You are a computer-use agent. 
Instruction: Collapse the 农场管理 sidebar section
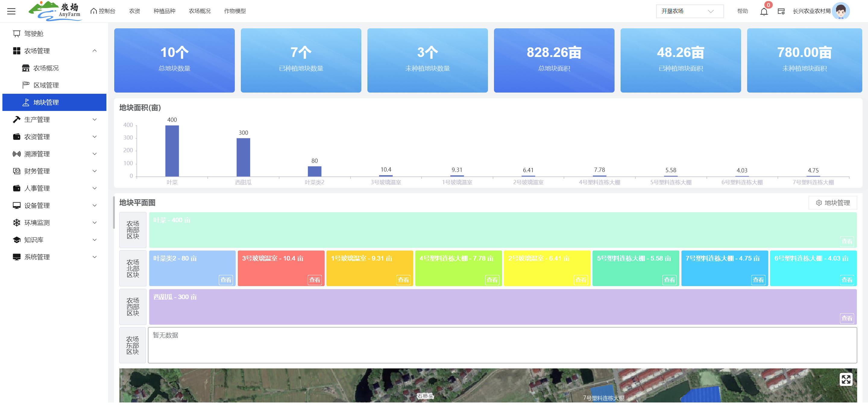point(95,51)
